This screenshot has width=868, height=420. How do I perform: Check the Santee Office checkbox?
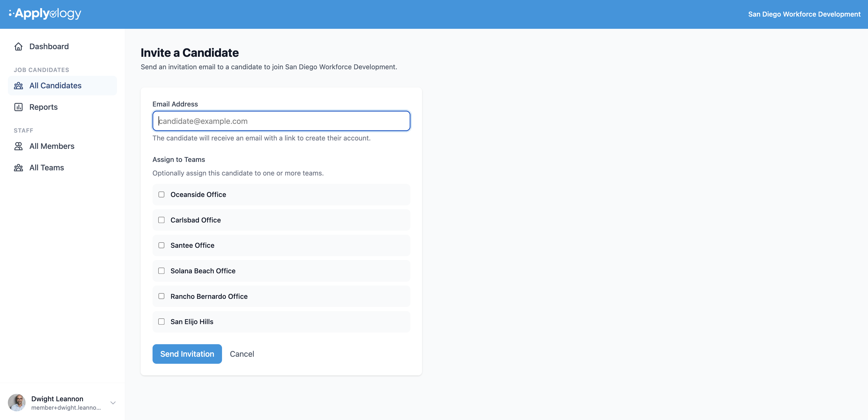pos(161,246)
